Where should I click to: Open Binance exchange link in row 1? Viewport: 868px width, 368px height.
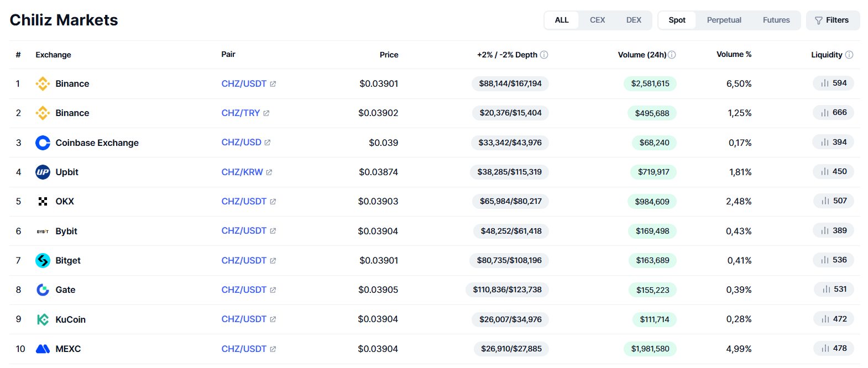tap(72, 83)
